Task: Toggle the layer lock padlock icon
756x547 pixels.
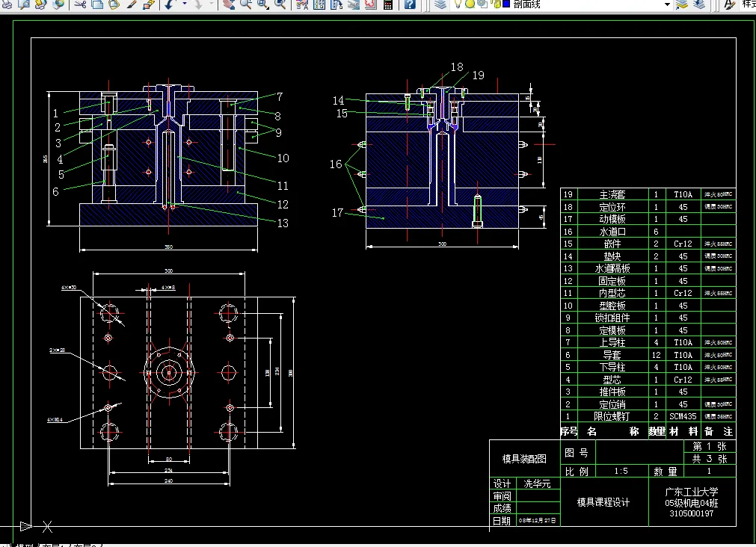Action: [494, 4]
